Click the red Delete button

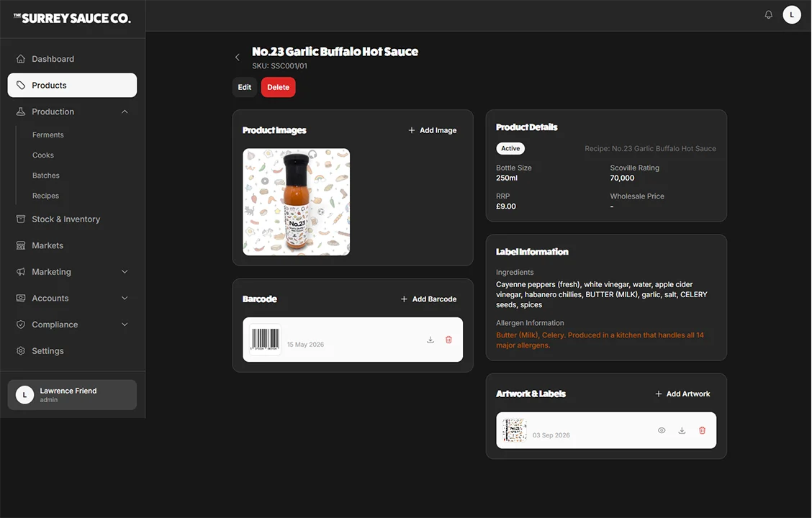click(x=278, y=88)
